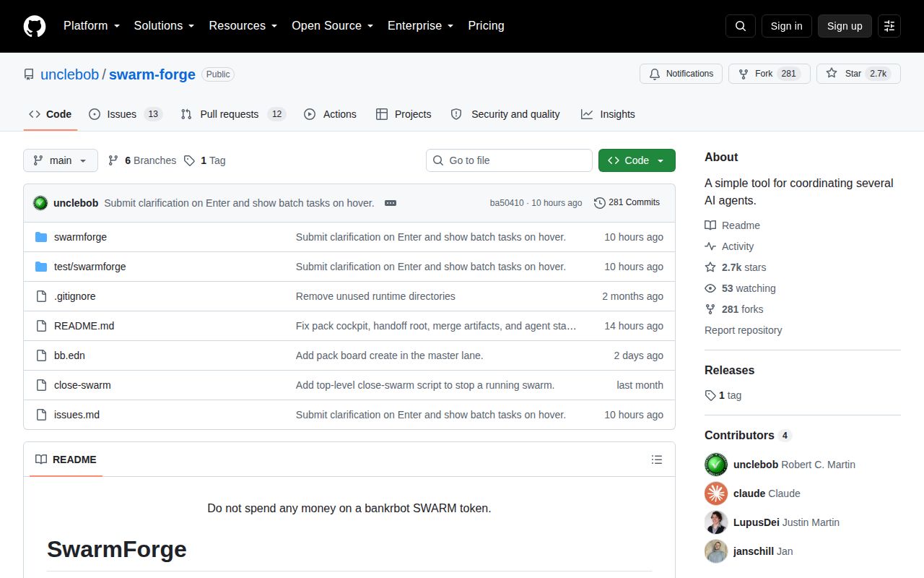Open the Releases heading link
The width and height of the screenshot is (924, 578).
[729, 370]
